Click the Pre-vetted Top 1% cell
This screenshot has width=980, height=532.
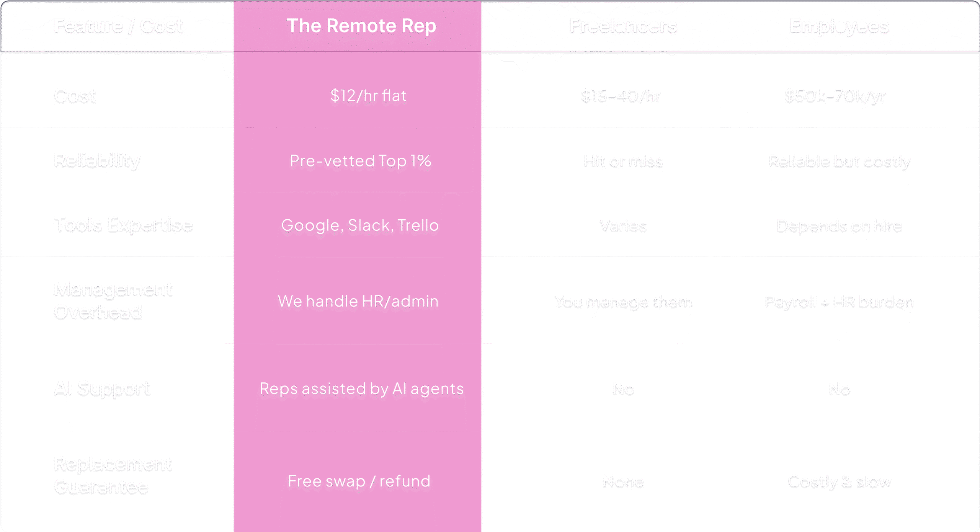361,161
